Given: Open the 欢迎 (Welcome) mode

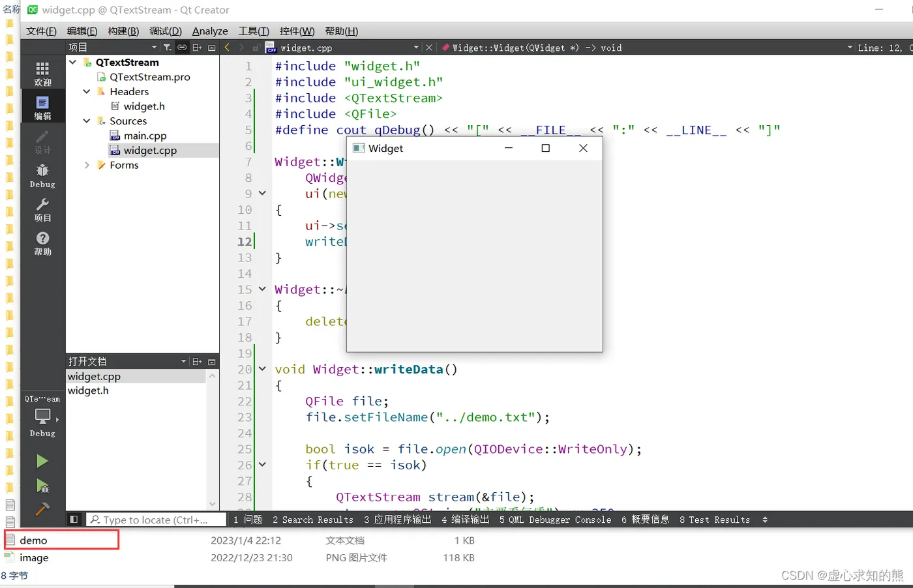Looking at the screenshot, I should point(42,74).
